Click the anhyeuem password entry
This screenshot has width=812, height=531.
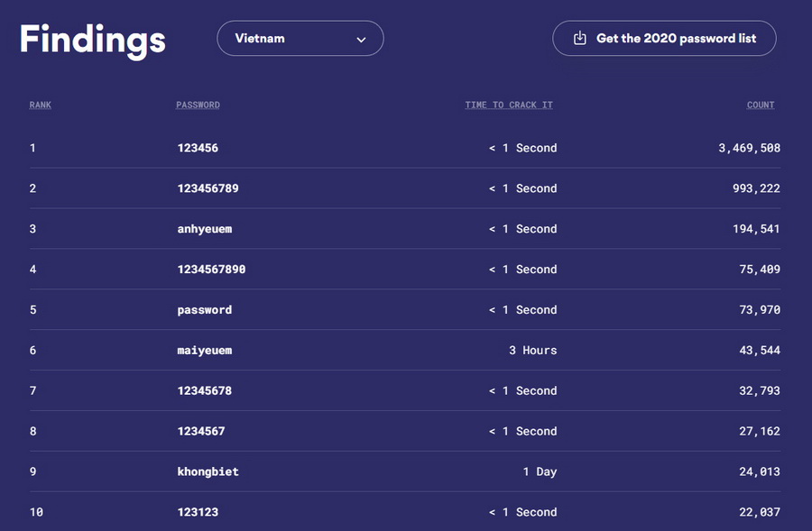[205, 229]
